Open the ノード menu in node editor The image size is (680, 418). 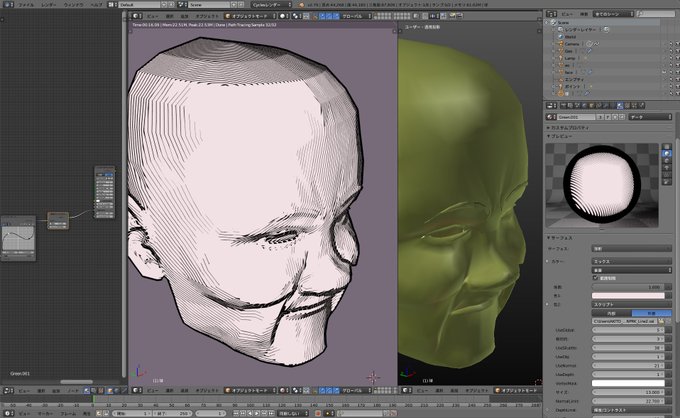tap(73, 391)
